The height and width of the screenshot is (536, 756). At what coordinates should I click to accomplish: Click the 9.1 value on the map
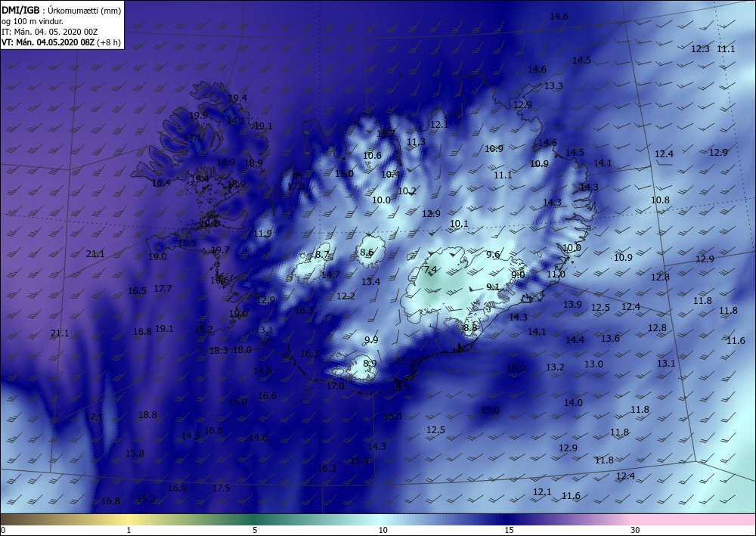pos(493,287)
